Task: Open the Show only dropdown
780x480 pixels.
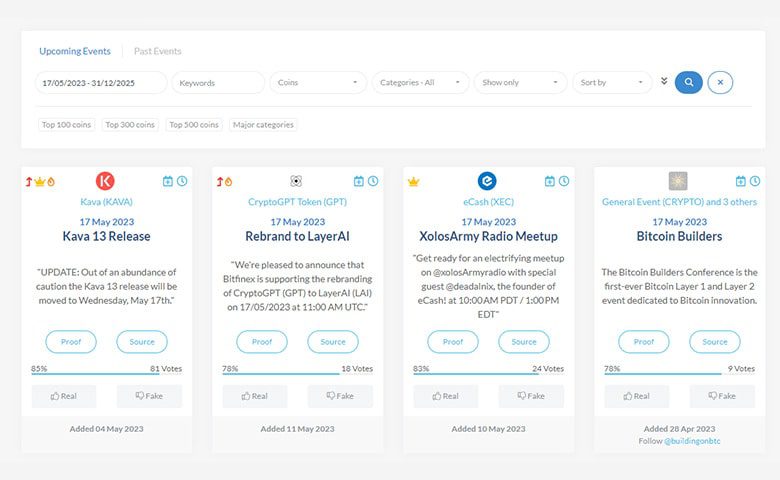Action: [520, 83]
